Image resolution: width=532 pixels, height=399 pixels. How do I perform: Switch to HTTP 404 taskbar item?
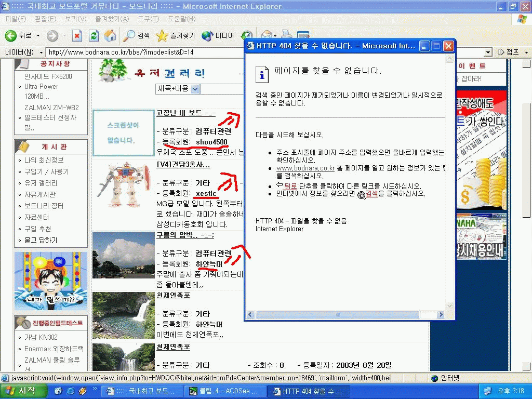click(309, 391)
